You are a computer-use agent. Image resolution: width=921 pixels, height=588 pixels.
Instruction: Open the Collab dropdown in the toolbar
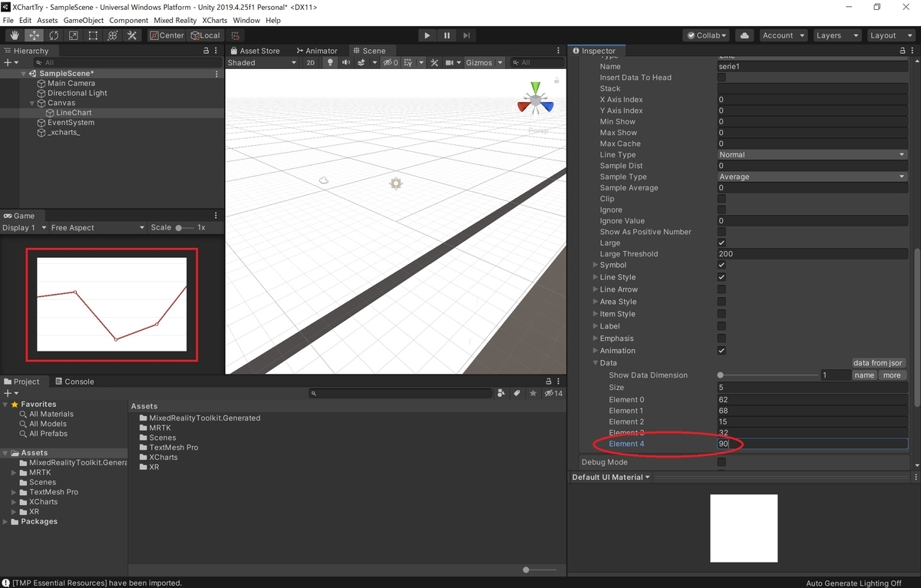coord(706,35)
